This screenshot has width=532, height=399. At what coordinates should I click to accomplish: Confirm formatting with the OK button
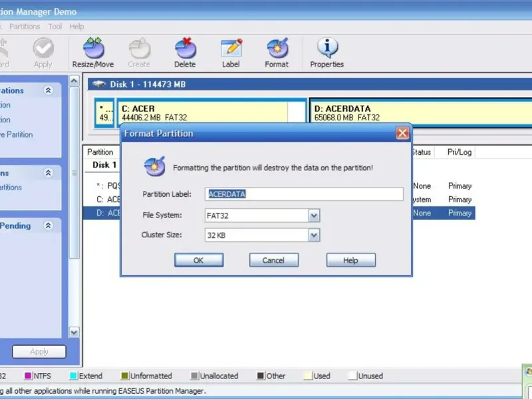coord(199,260)
